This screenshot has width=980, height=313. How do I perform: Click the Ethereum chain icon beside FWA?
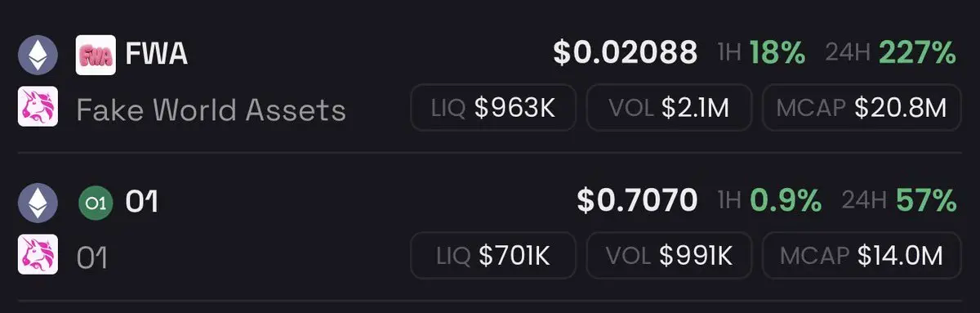38,56
